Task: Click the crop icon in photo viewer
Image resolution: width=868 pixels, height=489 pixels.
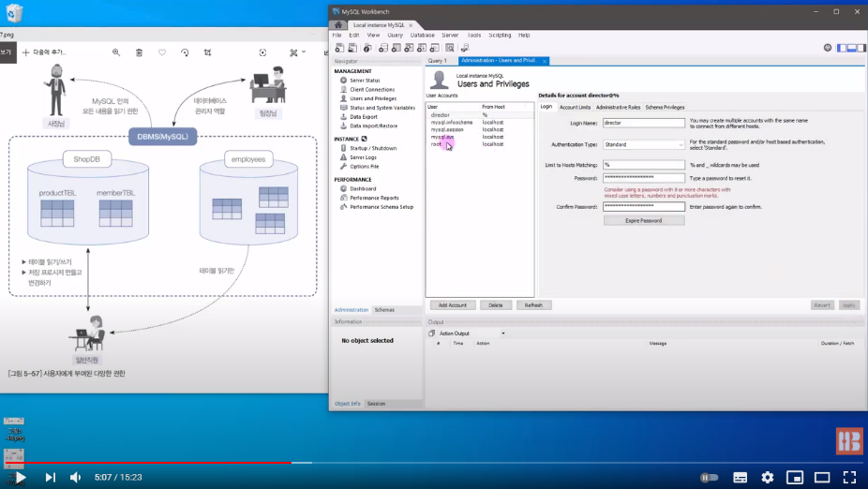Action: 207,52
